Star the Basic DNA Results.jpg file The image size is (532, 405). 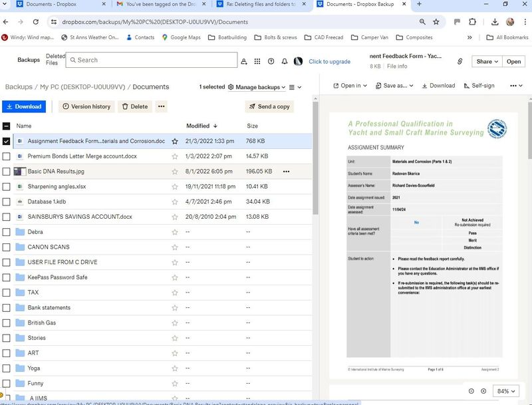coord(175,172)
